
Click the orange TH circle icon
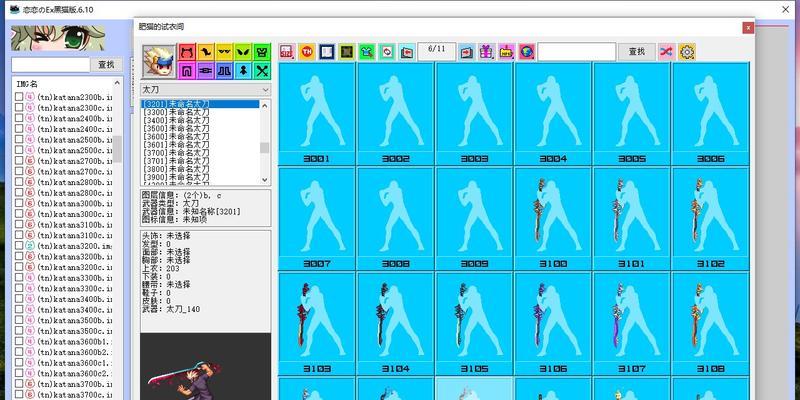pyautogui.click(x=307, y=52)
